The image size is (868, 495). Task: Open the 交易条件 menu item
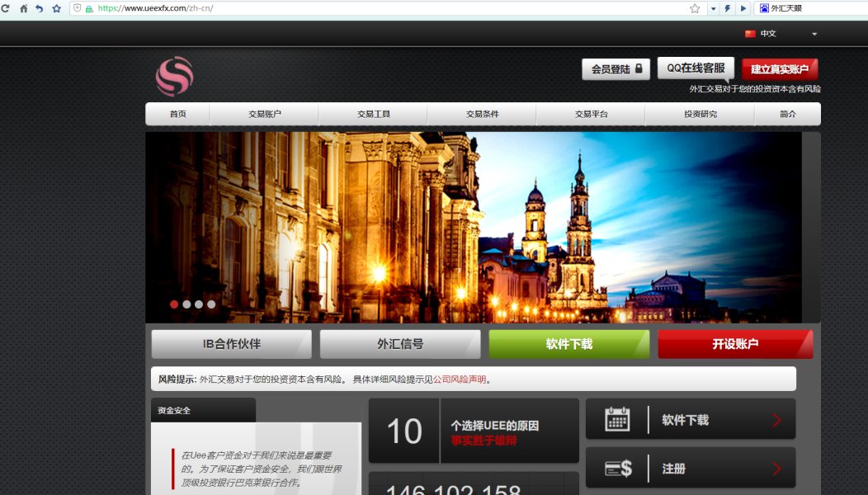(x=482, y=114)
